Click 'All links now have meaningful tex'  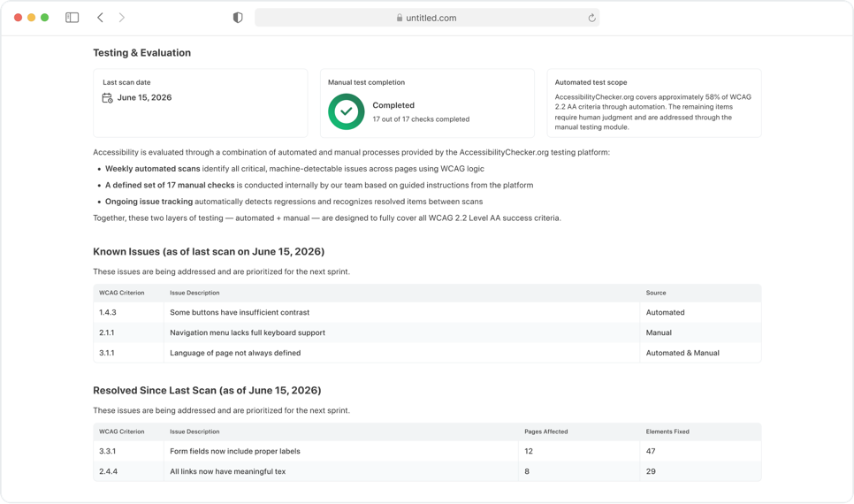228,471
